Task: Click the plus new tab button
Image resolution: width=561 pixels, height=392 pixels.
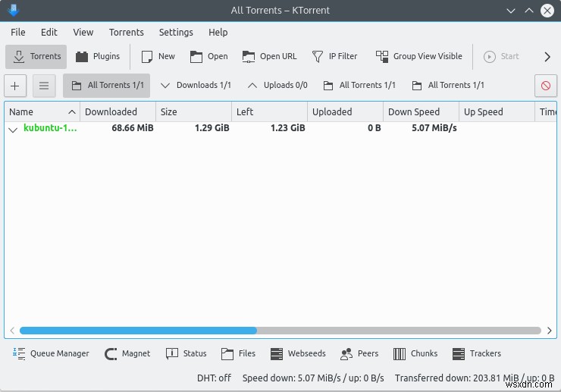Action: click(15, 86)
